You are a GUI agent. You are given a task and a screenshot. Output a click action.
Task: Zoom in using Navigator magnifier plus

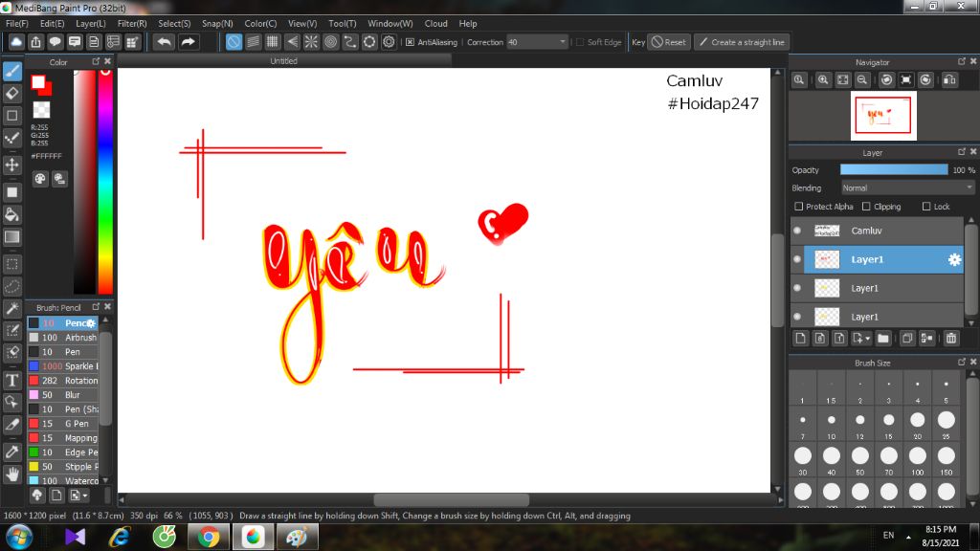pos(823,80)
